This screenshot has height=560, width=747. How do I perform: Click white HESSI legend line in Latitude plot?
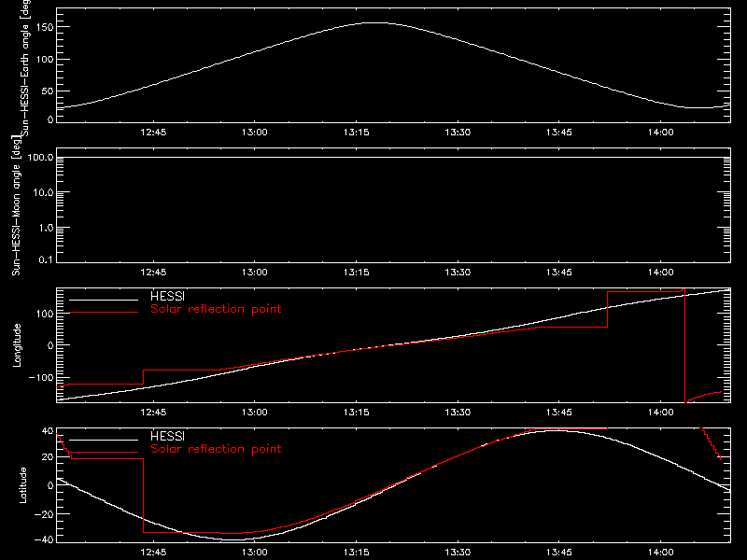[x=104, y=440]
